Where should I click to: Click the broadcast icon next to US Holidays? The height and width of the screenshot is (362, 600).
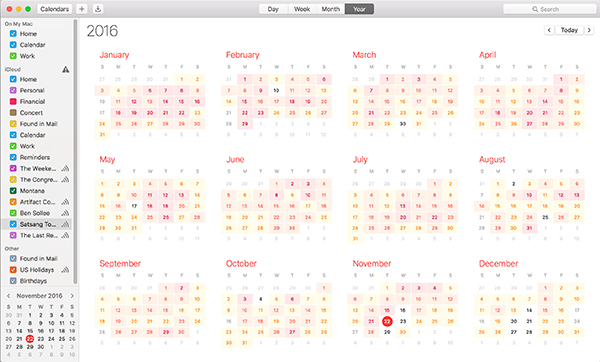(65, 269)
